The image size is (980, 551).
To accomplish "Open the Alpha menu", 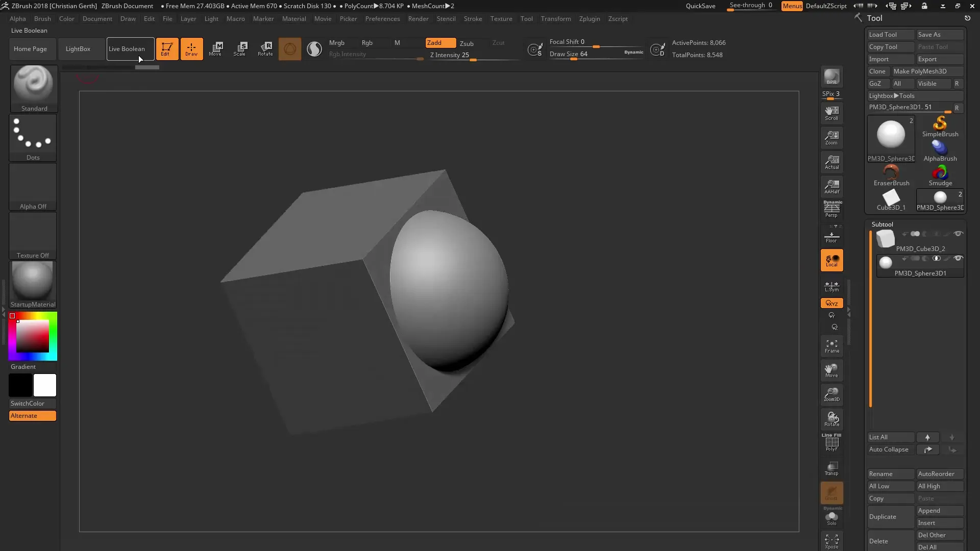I will pos(18,19).
